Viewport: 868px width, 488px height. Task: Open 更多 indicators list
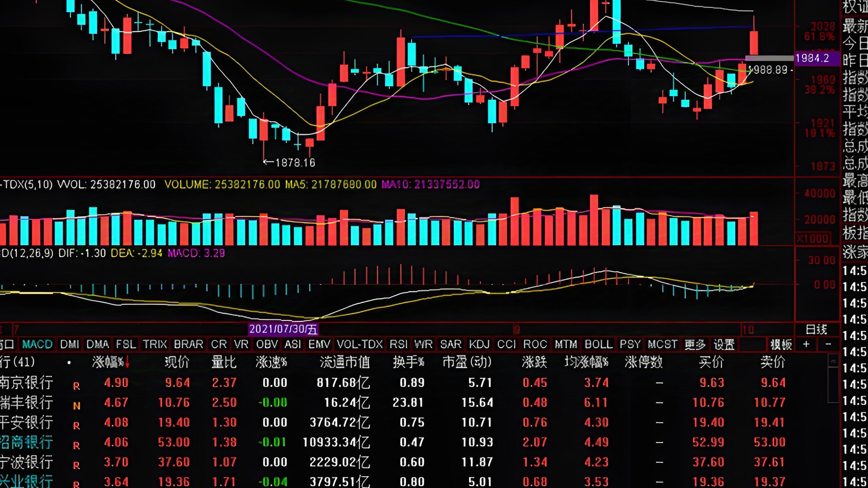(x=695, y=344)
